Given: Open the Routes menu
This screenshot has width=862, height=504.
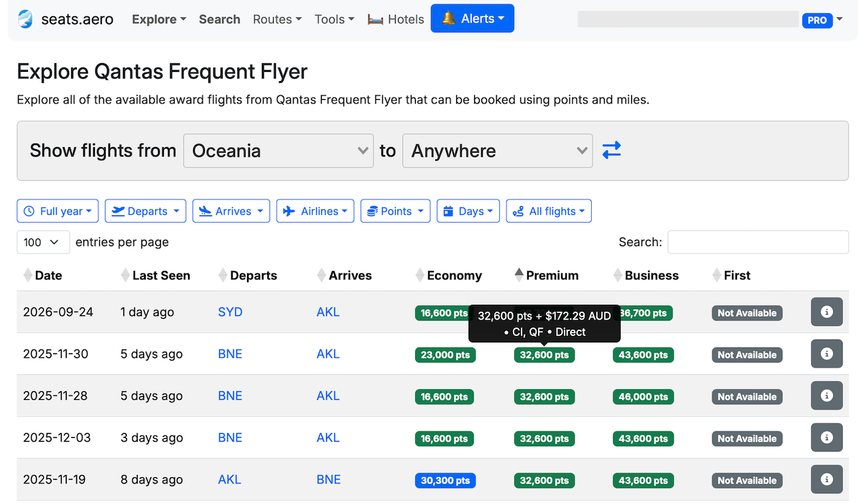Looking at the screenshot, I should coord(277,19).
